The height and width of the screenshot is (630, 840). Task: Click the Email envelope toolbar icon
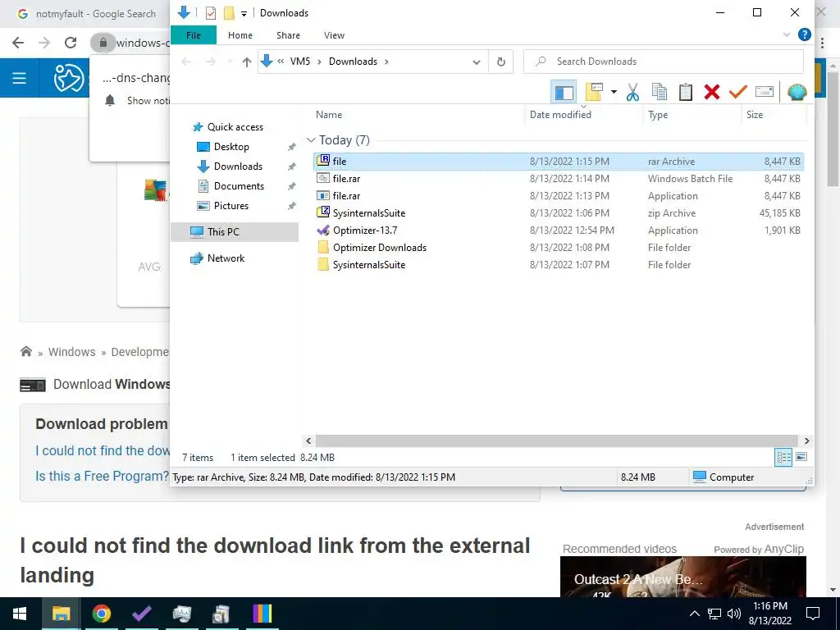765,92
